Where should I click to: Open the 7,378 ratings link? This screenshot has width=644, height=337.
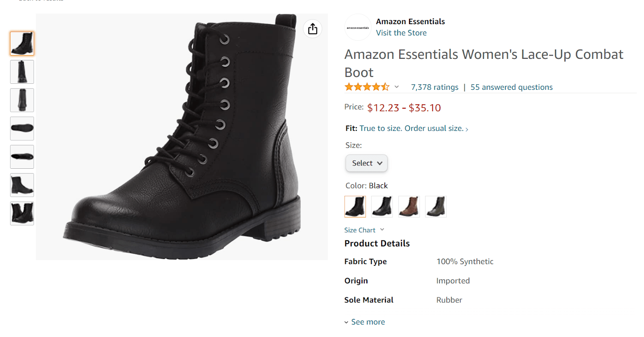point(435,87)
